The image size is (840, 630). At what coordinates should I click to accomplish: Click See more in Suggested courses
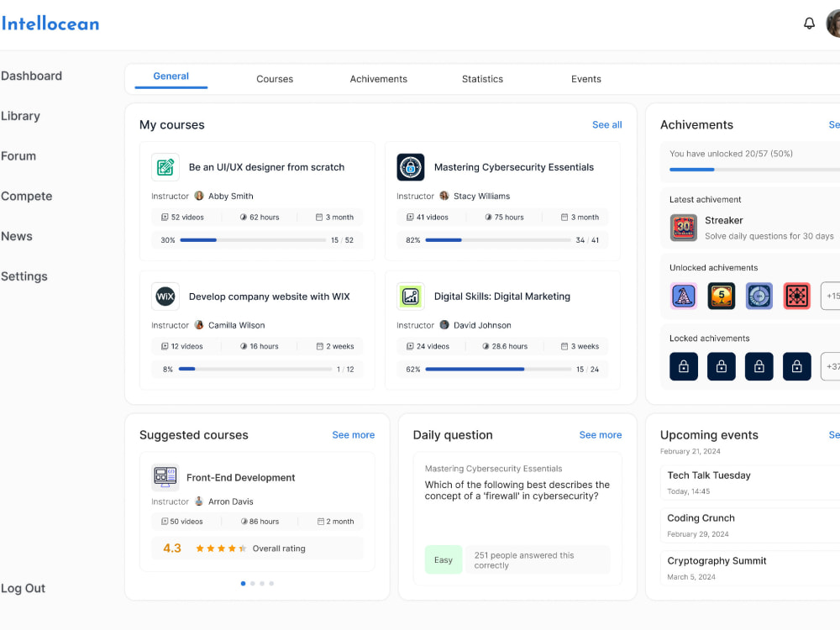353,435
